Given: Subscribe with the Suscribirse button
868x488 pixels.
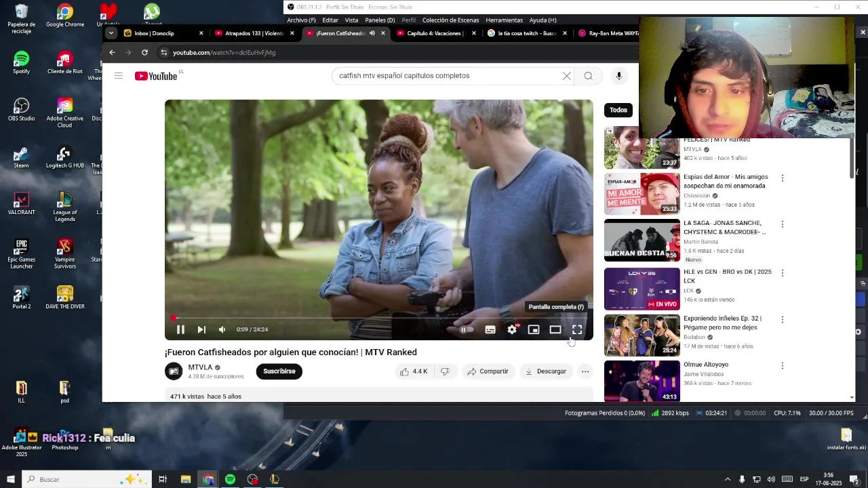Looking at the screenshot, I should (x=279, y=371).
